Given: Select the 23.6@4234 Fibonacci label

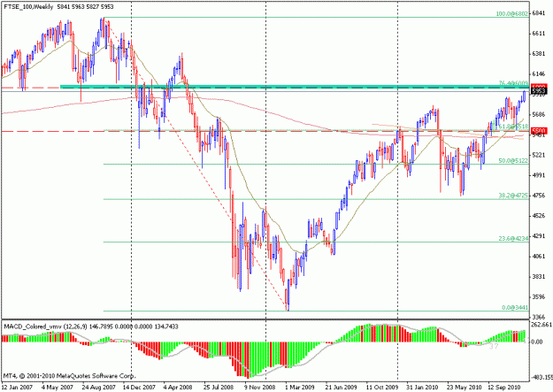Looking at the screenshot, I should (x=513, y=239).
